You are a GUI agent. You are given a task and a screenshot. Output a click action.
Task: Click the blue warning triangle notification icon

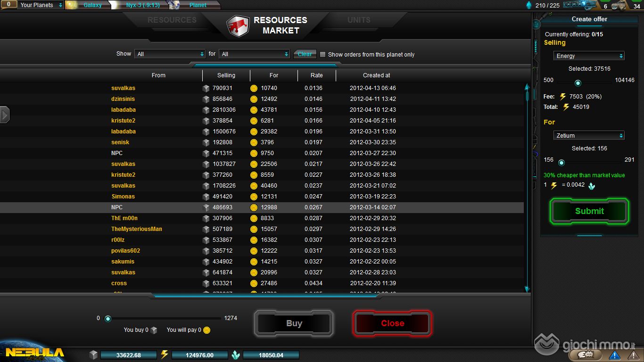tap(614, 355)
